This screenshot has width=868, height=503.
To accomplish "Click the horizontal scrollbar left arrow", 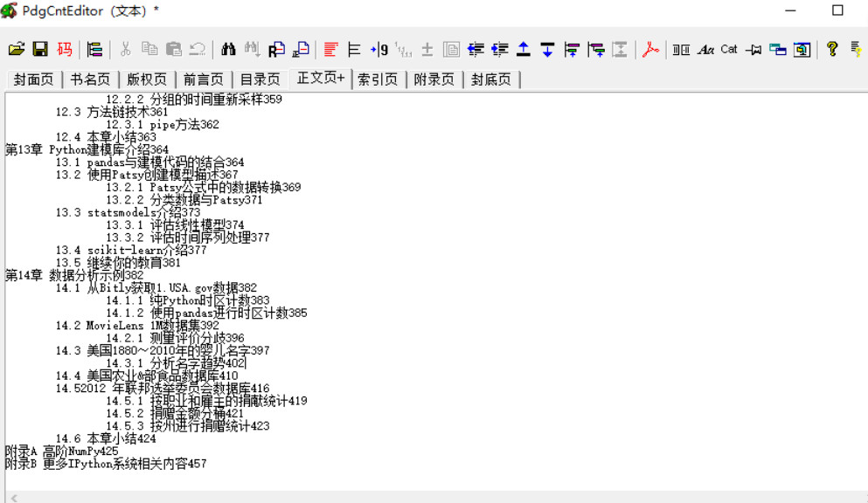I will tap(14, 498).
